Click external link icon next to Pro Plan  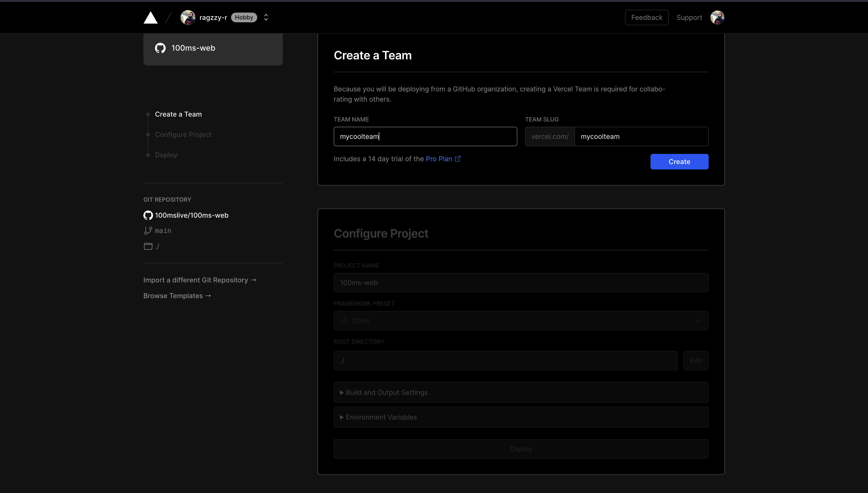point(458,159)
